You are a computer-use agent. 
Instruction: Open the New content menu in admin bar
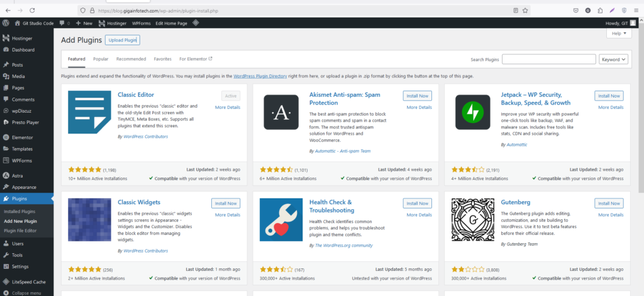tap(84, 23)
